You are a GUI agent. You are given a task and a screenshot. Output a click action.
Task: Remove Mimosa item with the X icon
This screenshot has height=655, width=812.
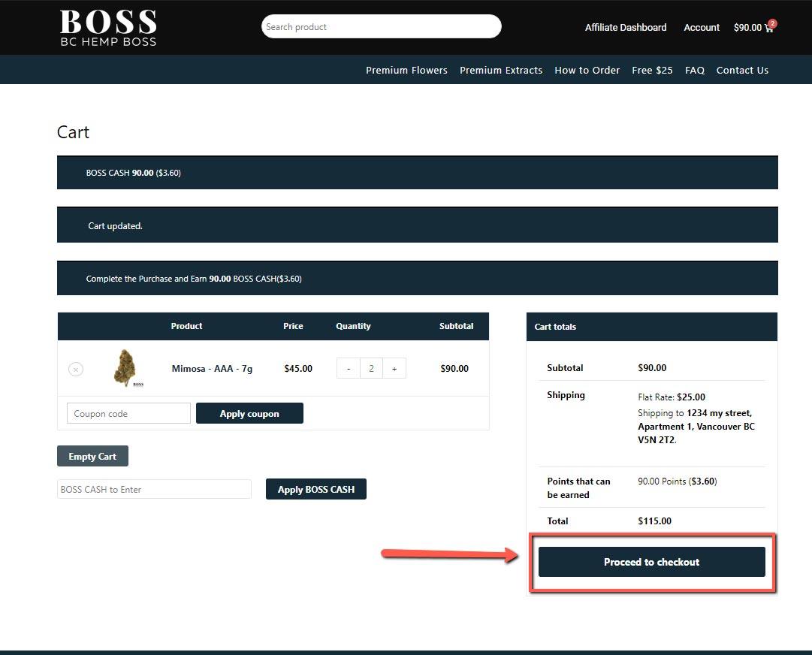click(76, 369)
